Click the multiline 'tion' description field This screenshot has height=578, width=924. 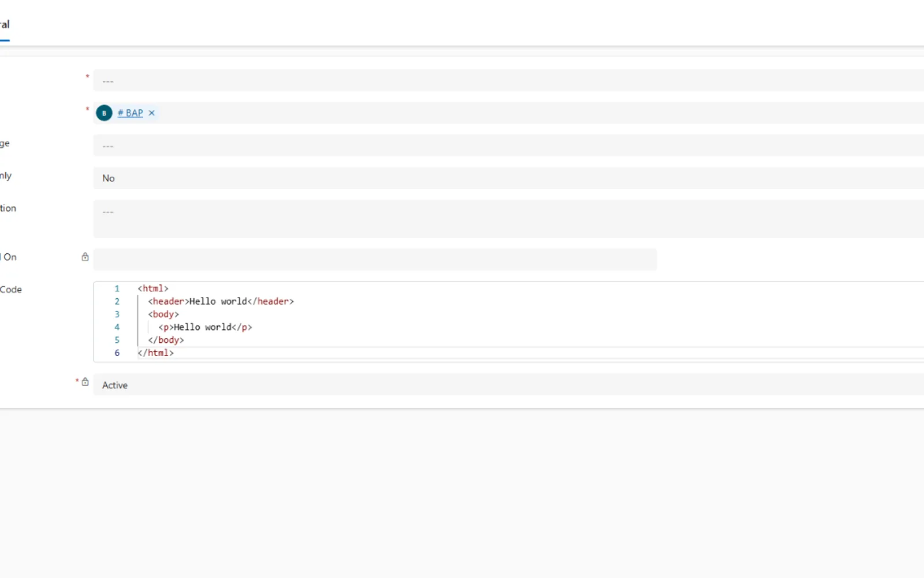coord(508,219)
